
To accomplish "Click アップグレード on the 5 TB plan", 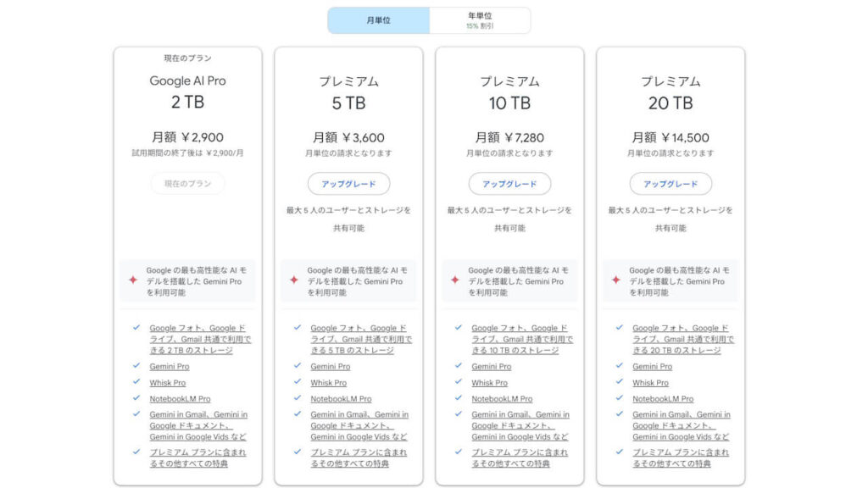I will [x=348, y=183].
